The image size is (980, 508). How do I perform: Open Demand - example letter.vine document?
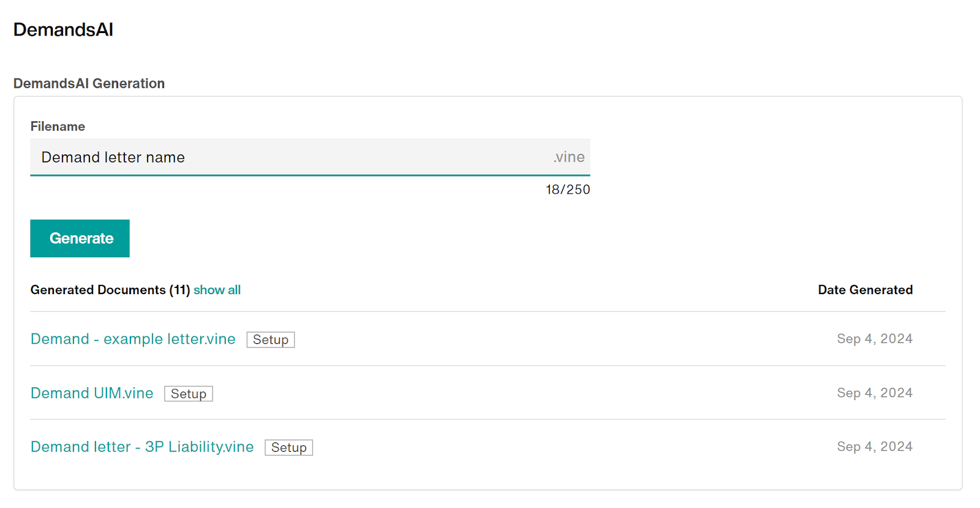coord(133,339)
